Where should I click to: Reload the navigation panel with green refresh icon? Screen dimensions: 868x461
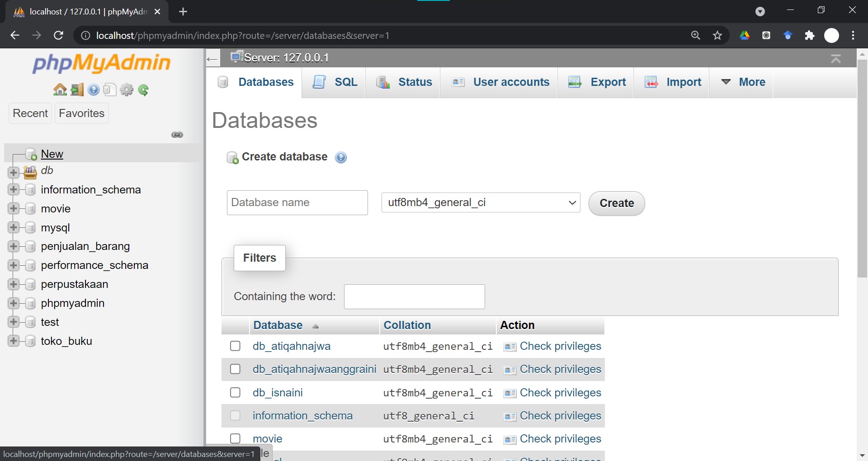tap(143, 90)
